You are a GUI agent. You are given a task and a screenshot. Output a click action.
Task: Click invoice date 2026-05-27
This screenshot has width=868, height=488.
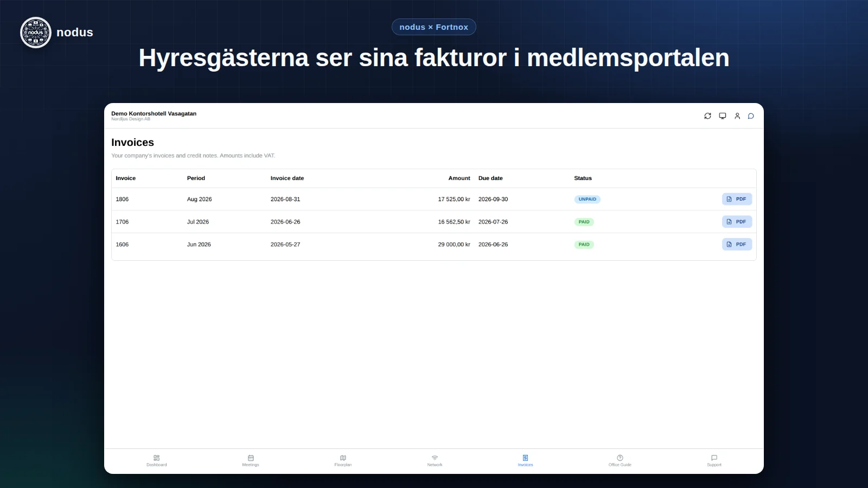click(x=285, y=245)
